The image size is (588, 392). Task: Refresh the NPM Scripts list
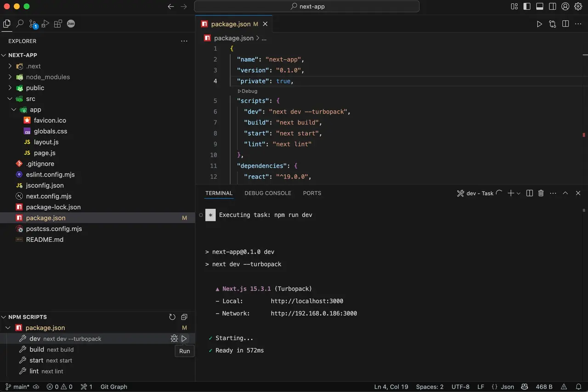click(x=172, y=317)
